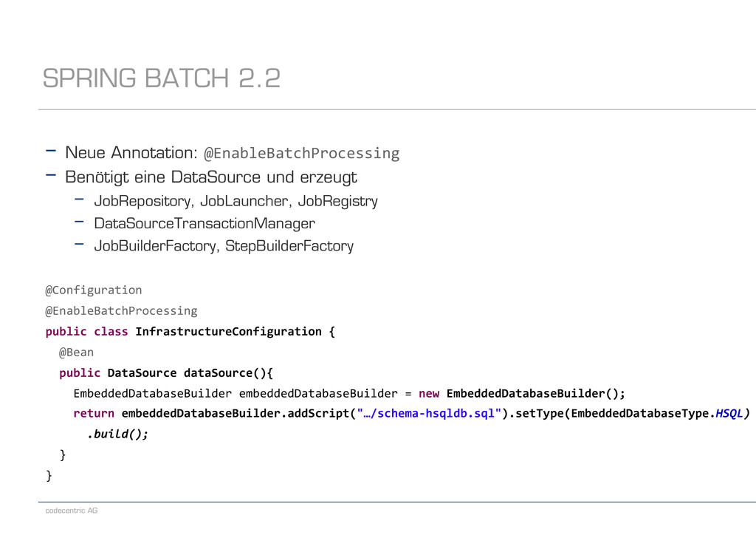Click 'Benötigt eine DataSource und erzeugt' bullet
The image size is (756, 535).
click(210, 177)
